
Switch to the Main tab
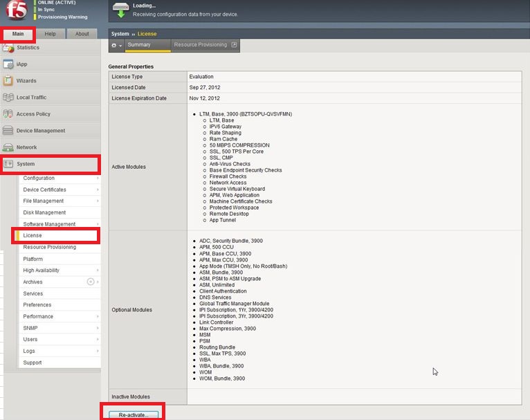18,34
